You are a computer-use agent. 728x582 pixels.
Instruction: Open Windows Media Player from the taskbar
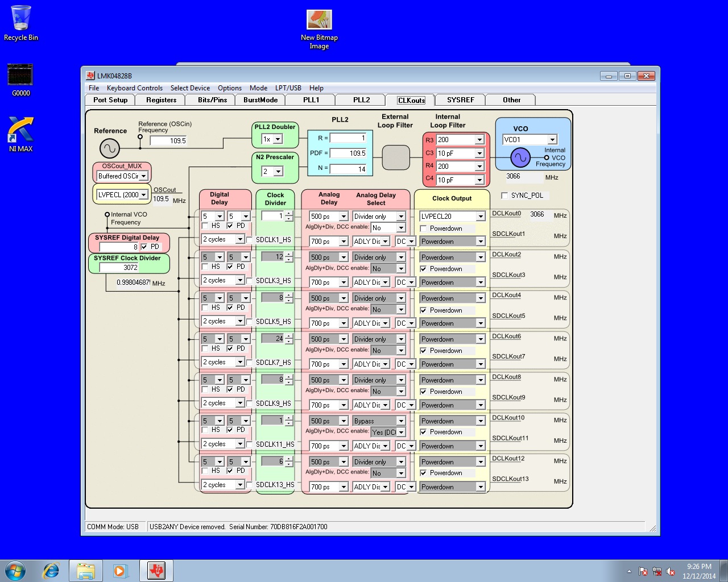coord(121,571)
